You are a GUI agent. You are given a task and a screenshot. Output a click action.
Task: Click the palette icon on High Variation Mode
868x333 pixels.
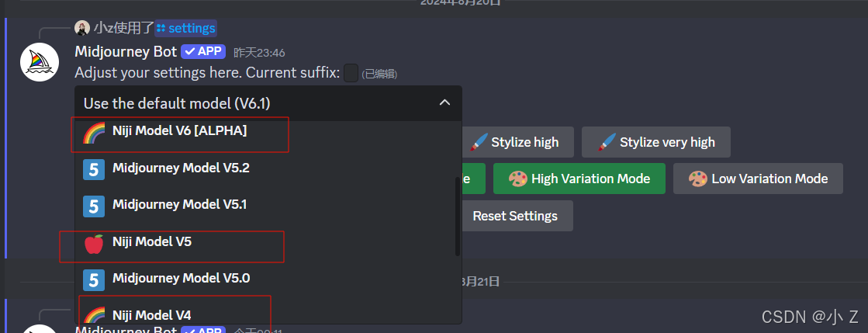click(x=518, y=179)
